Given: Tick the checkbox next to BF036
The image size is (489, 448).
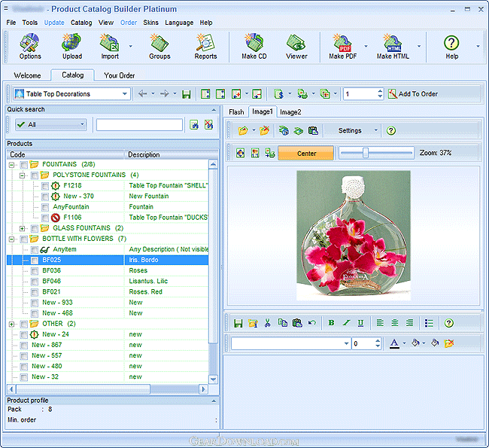Looking at the screenshot, I should (35, 271).
